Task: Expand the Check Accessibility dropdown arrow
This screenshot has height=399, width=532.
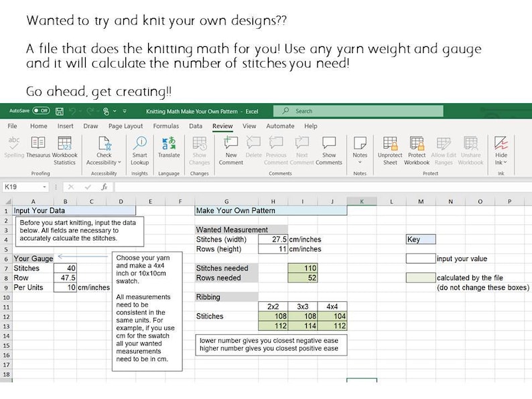Action: 119,163
